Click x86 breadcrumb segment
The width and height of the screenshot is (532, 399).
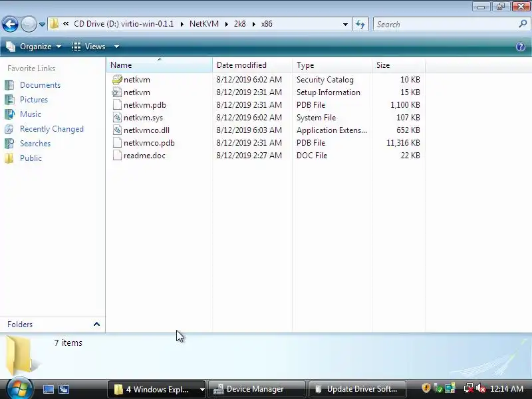coord(267,24)
